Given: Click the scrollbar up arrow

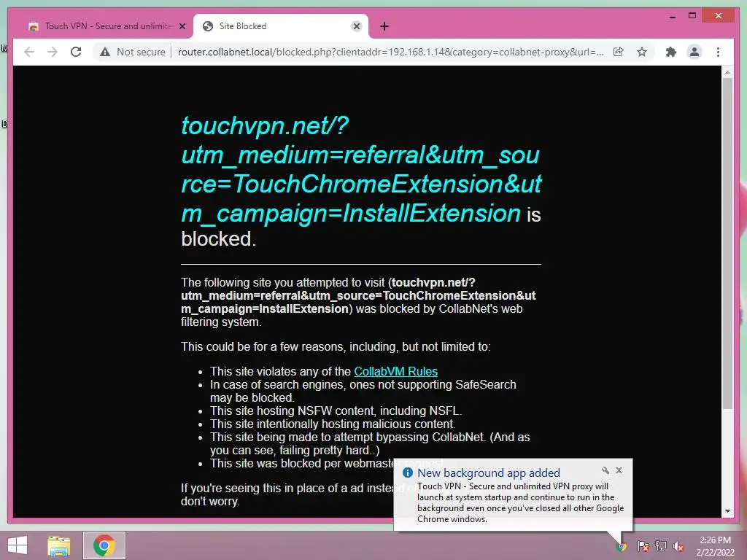Looking at the screenshot, I should 727,72.
